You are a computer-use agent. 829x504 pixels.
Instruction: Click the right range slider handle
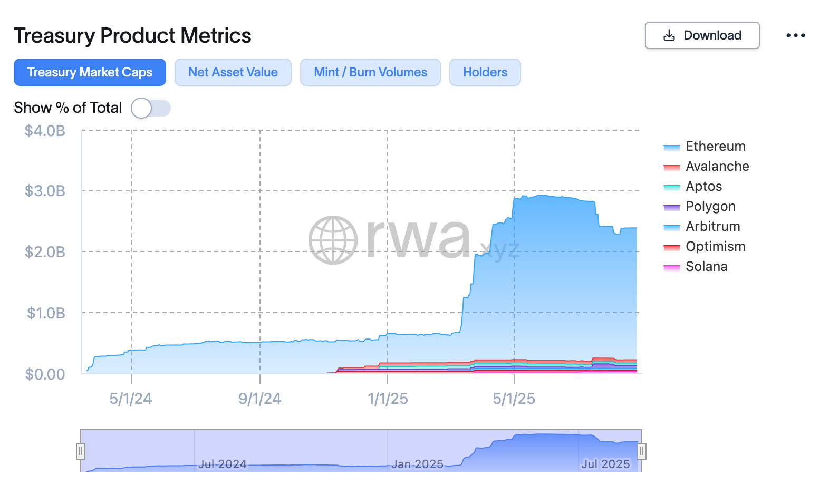pos(642,451)
